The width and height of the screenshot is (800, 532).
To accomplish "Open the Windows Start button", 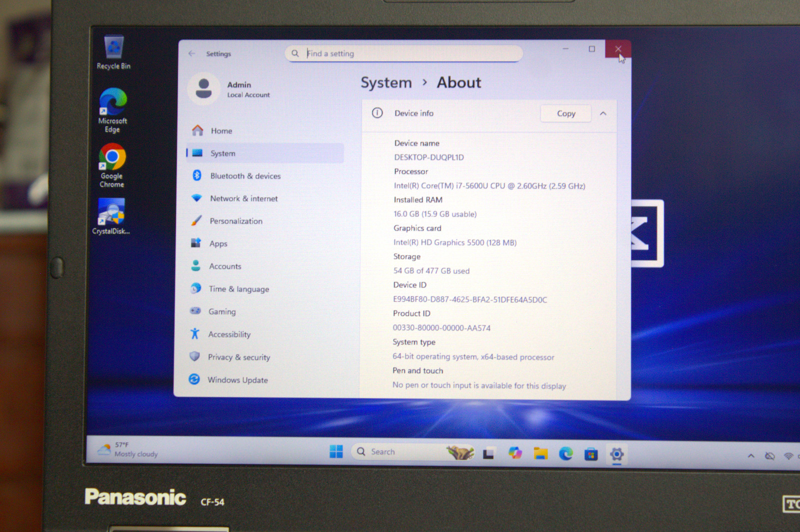I will click(336, 452).
